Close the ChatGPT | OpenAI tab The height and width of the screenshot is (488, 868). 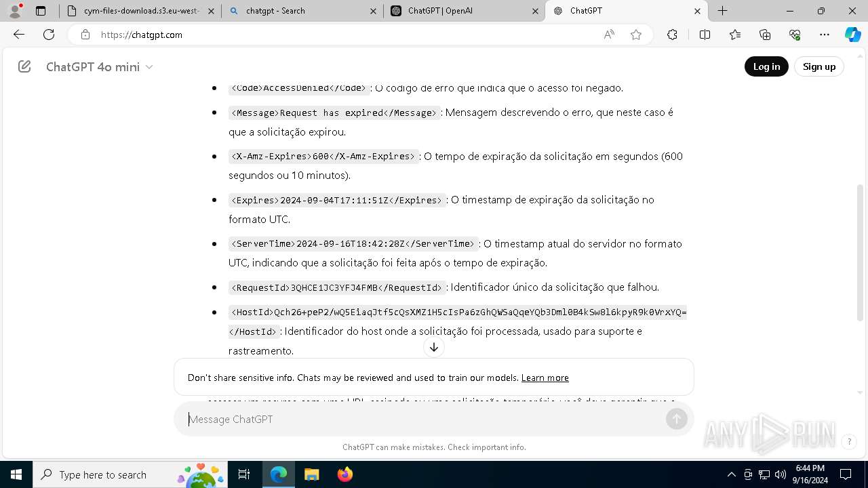[x=536, y=11]
